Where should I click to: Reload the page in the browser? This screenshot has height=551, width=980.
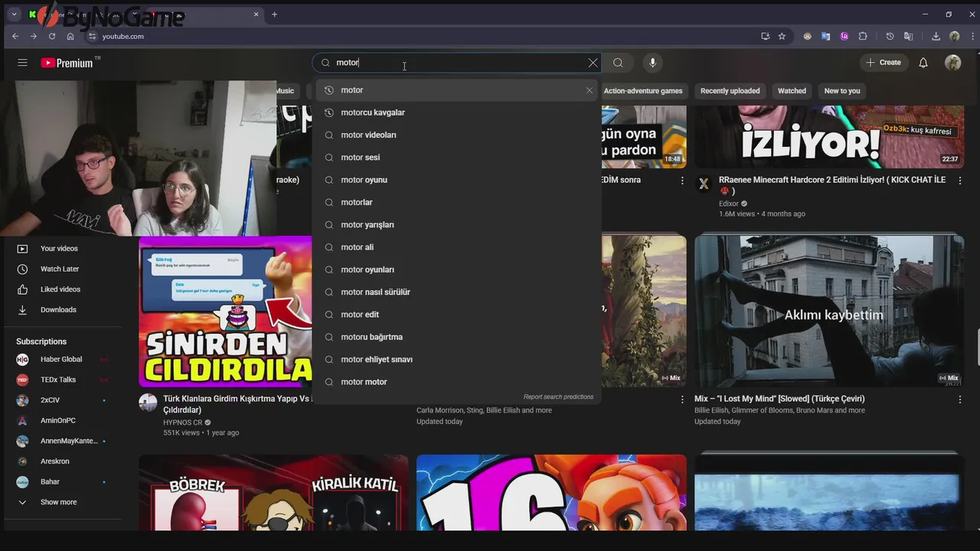tap(52, 36)
